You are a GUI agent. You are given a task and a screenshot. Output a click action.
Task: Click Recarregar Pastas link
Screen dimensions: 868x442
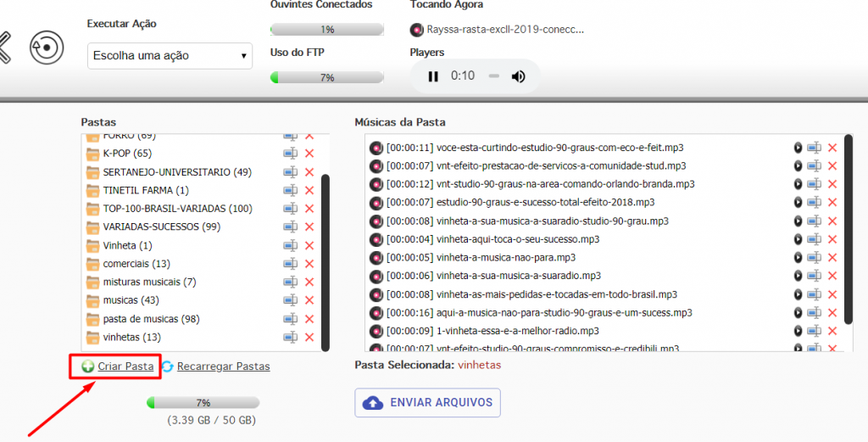tap(224, 366)
